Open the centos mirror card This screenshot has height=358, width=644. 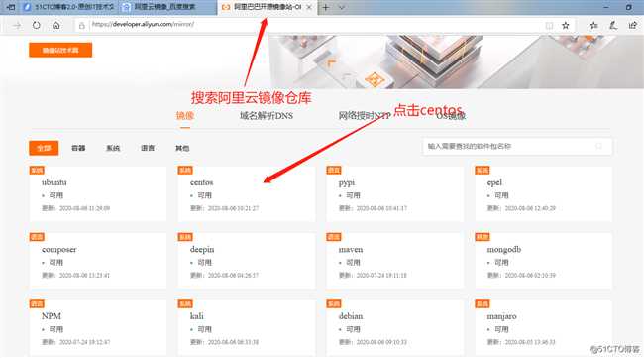tap(247, 193)
